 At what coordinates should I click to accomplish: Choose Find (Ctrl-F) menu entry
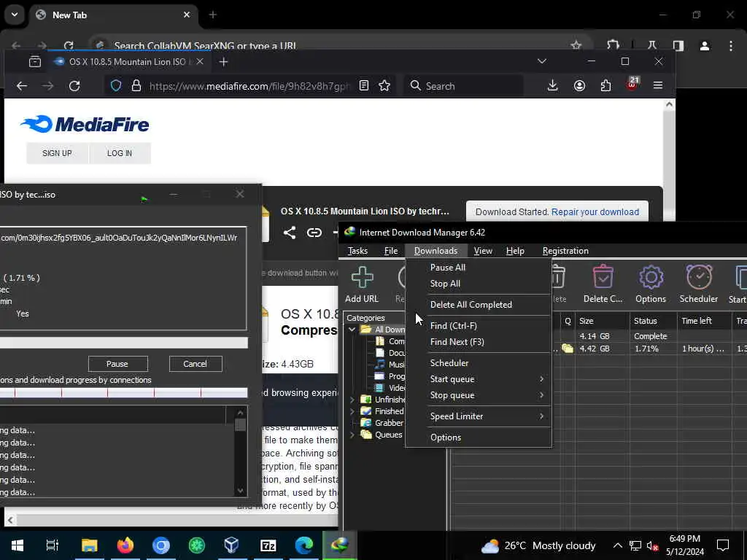click(479, 326)
